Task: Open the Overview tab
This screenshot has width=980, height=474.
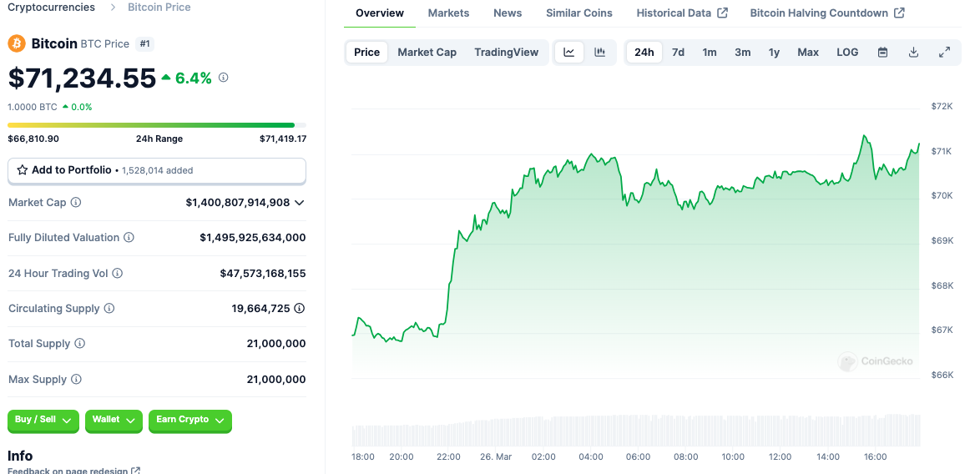Action: coord(380,13)
